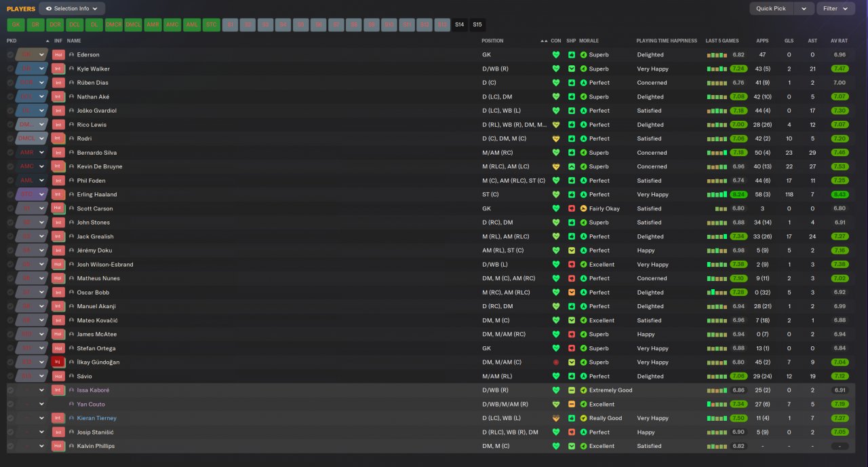Click the player icon beside Phil Foden's name
868x467 pixels.
[x=71, y=181]
